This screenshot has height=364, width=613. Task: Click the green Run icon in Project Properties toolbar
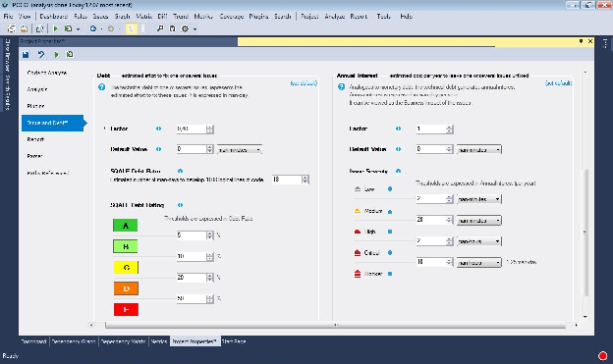tap(56, 55)
